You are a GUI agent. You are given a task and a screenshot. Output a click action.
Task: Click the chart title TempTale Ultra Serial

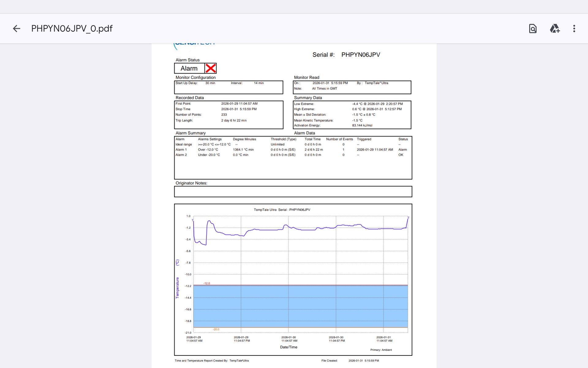click(282, 210)
